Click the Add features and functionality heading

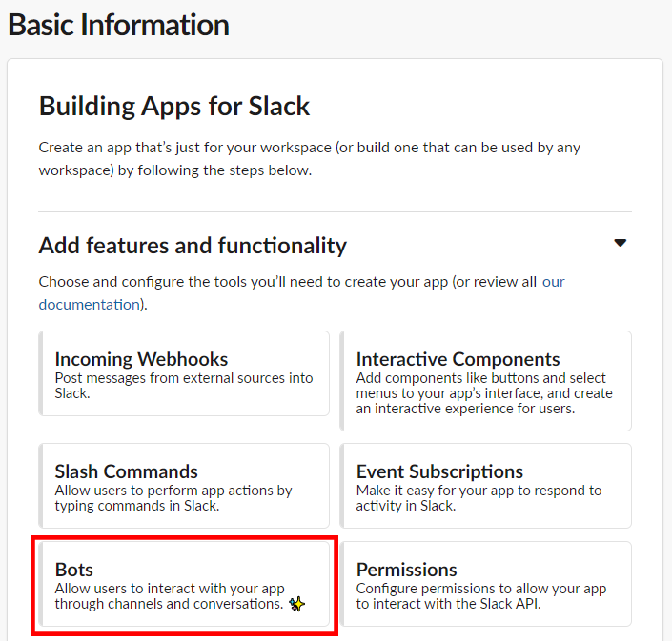coord(193,246)
